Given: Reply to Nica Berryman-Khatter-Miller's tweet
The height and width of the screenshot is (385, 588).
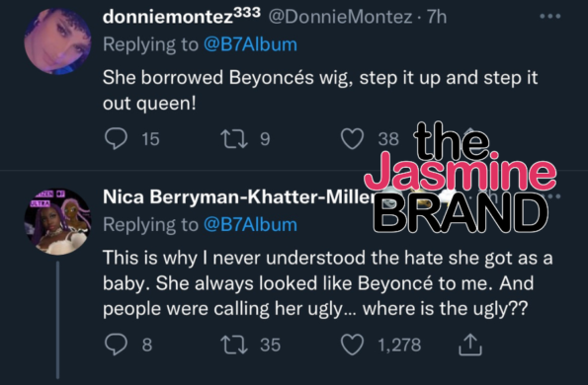Looking at the screenshot, I should 116,345.
